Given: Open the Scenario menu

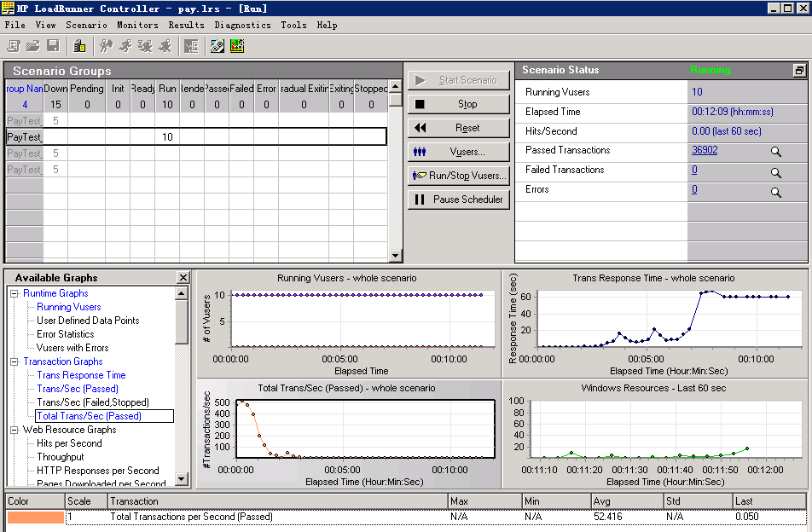Looking at the screenshot, I should coord(86,25).
